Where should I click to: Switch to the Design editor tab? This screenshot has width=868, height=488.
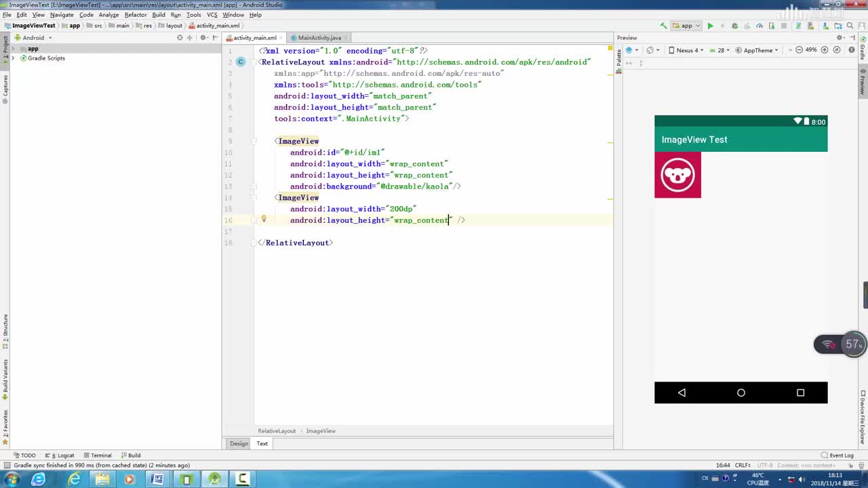(239, 443)
